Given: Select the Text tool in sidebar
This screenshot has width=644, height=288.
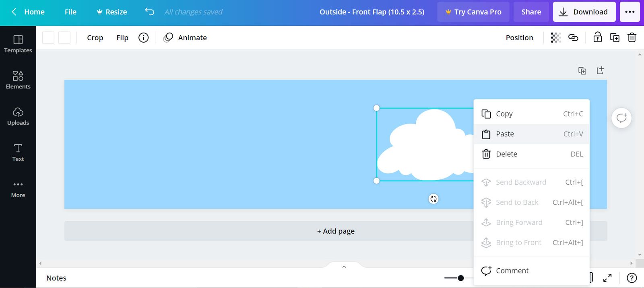Looking at the screenshot, I should (x=18, y=152).
